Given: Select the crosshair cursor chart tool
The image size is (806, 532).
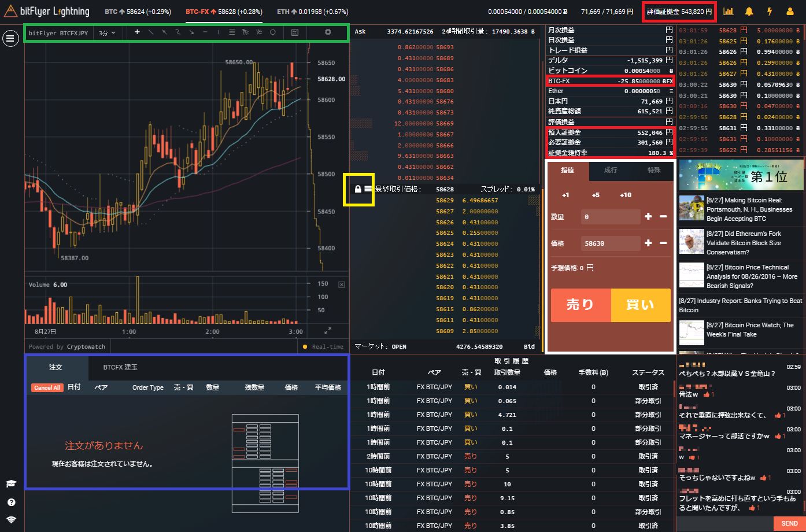Looking at the screenshot, I should pos(137,32).
